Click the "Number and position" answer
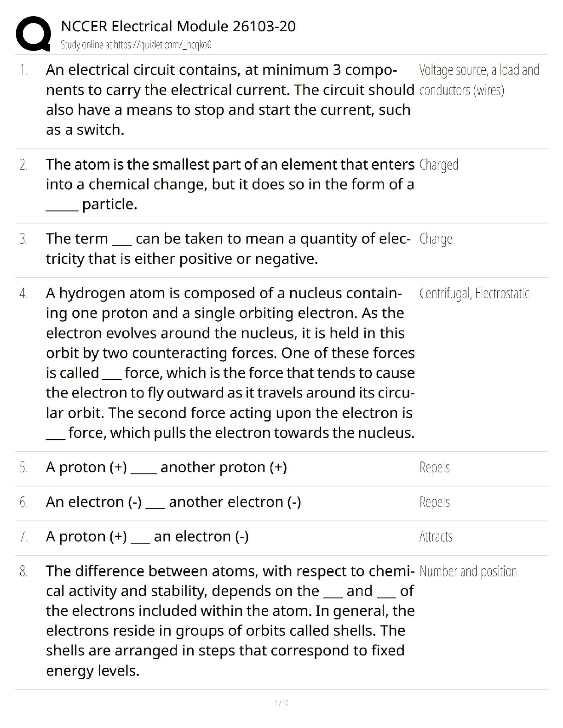Screen dimensions: 563x728 (468, 571)
